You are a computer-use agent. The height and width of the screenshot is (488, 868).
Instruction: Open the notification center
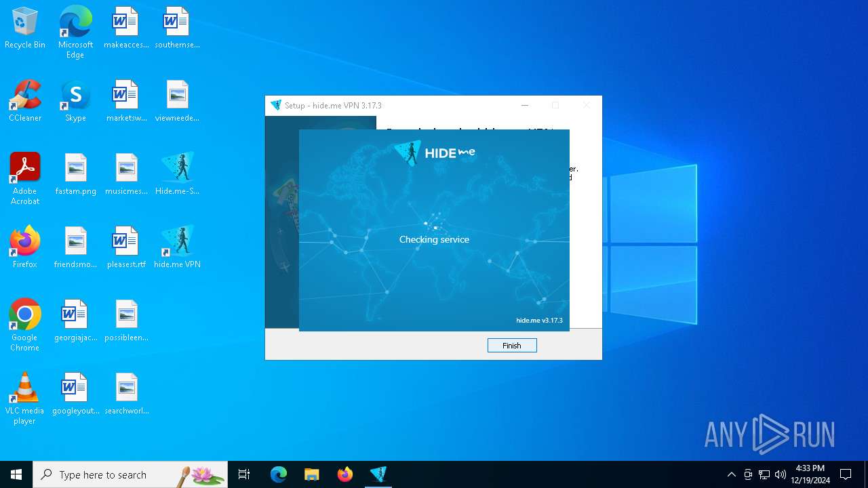[846, 474]
